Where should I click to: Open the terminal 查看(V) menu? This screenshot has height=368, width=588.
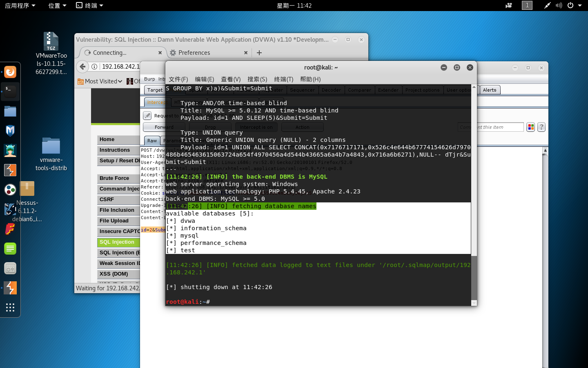pyautogui.click(x=231, y=79)
